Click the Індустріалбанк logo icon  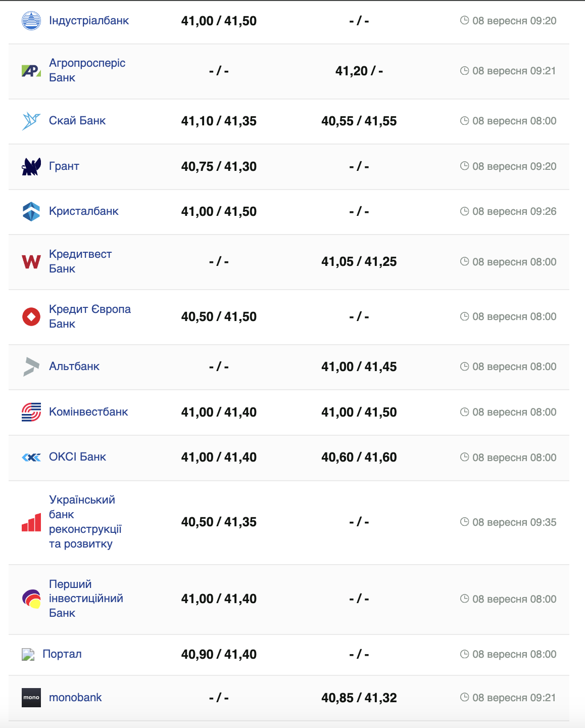31,21
